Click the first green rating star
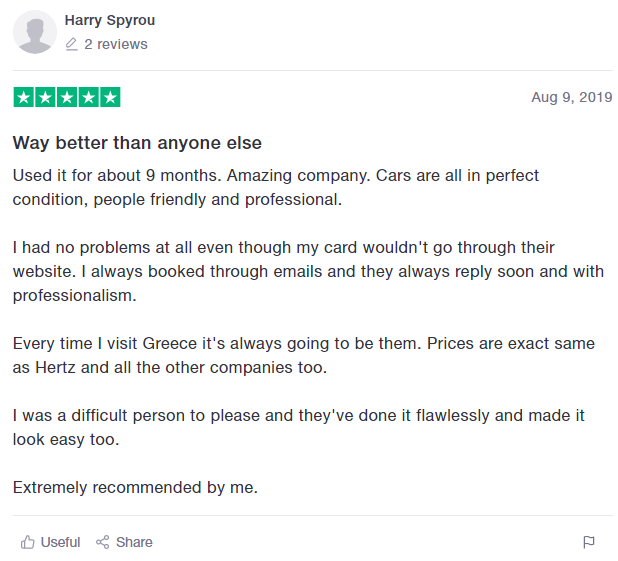 [24, 97]
